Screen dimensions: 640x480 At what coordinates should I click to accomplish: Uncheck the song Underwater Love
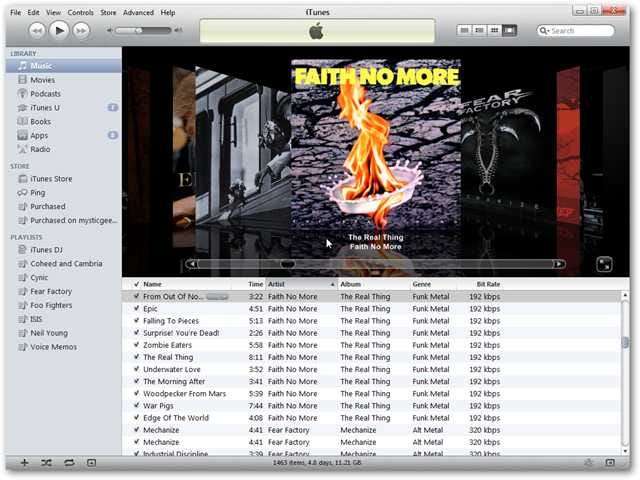tap(136, 369)
